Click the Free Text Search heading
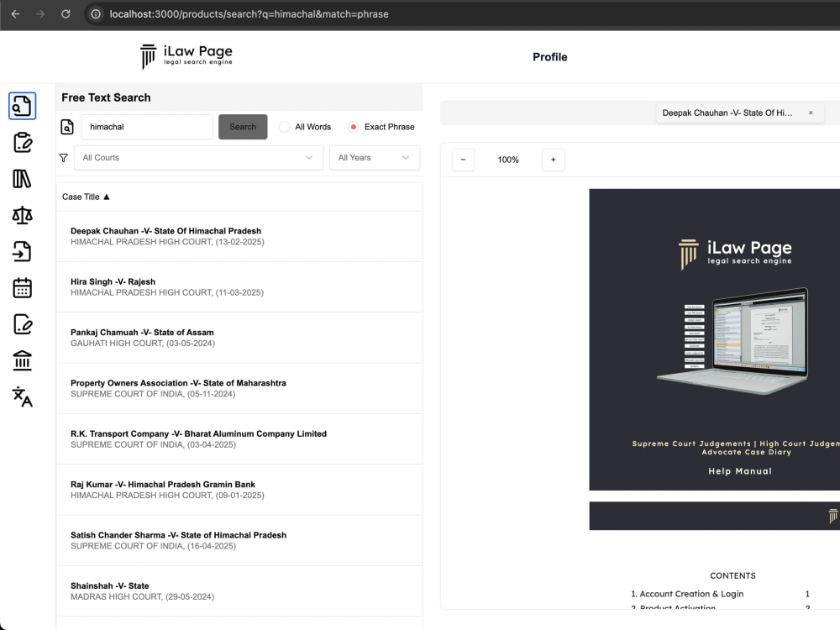This screenshot has height=630, width=840. click(106, 97)
